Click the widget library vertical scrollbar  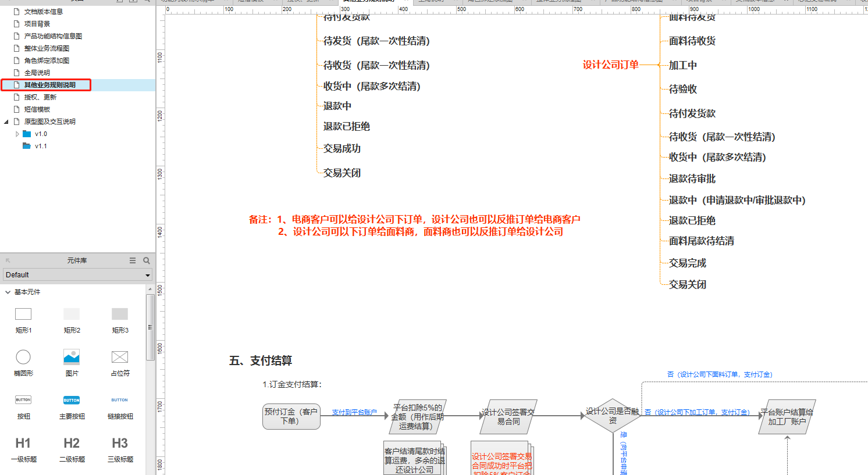[x=150, y=327]
